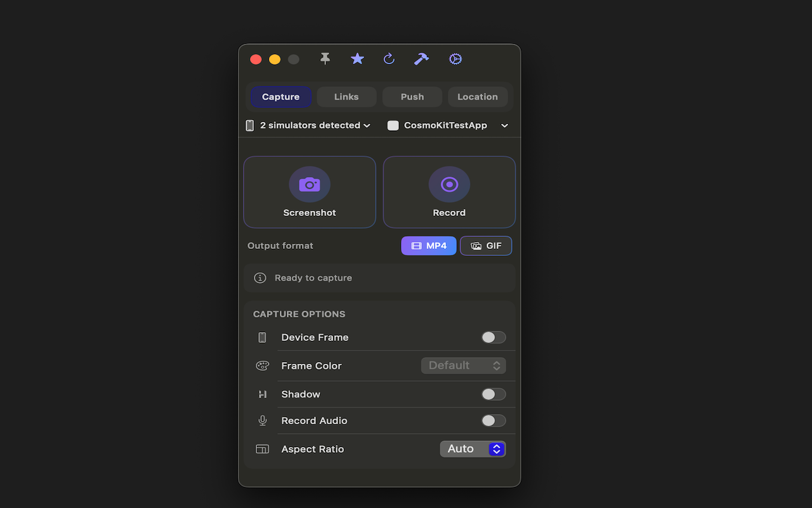Screen dimensions: 812x508
Task: Enable the Device Frame toggle
Action: click(x=494, y=337)
